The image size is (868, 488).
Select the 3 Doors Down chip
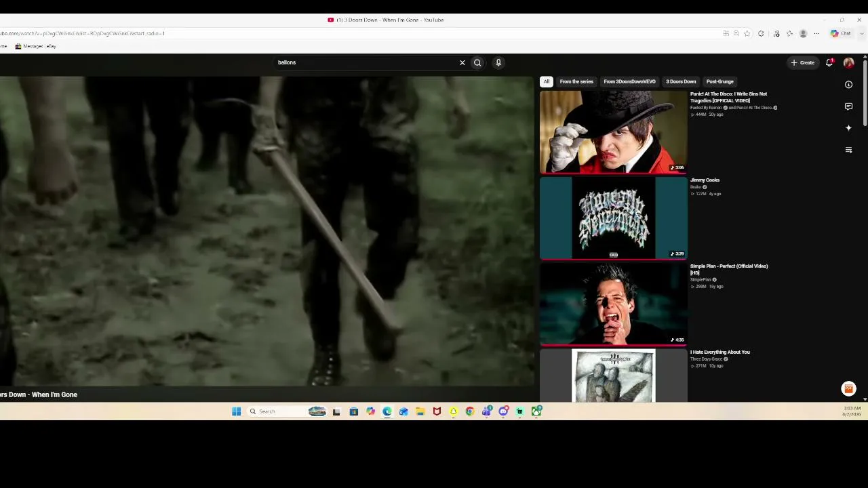pyautogui.click(x=681, y=81)
